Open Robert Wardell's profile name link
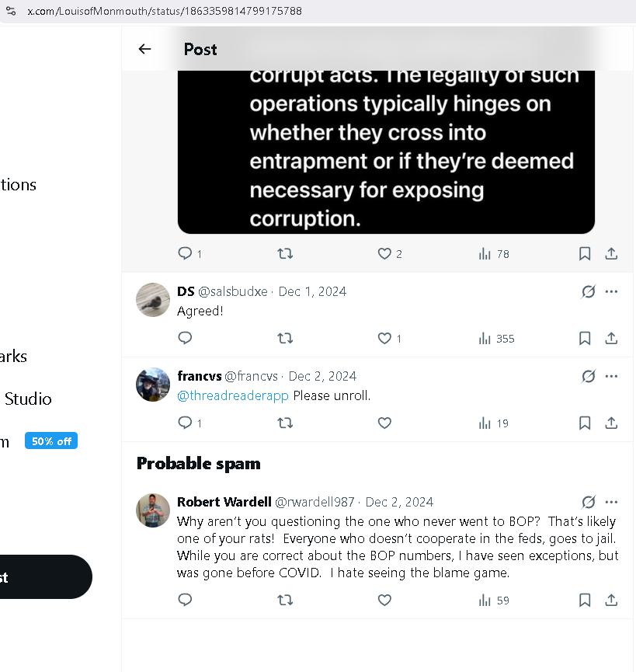 tap(224, 502)
